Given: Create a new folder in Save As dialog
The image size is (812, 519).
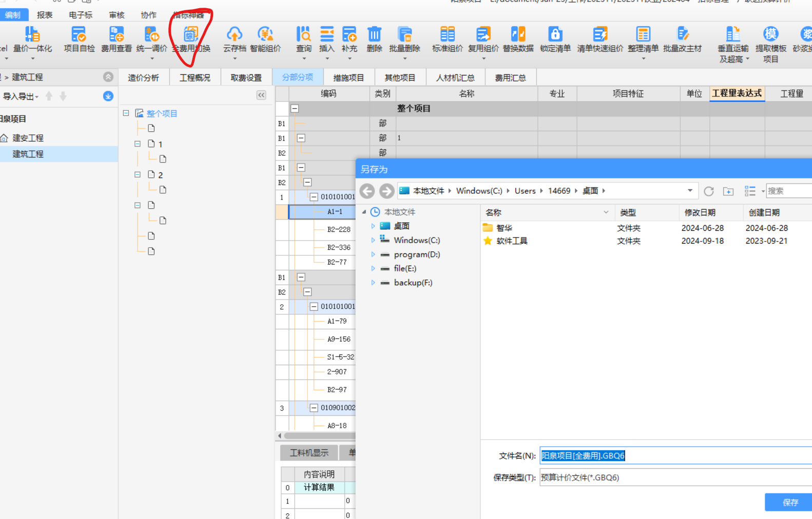Looking at the screenshot, I should [x=728, y=191].
